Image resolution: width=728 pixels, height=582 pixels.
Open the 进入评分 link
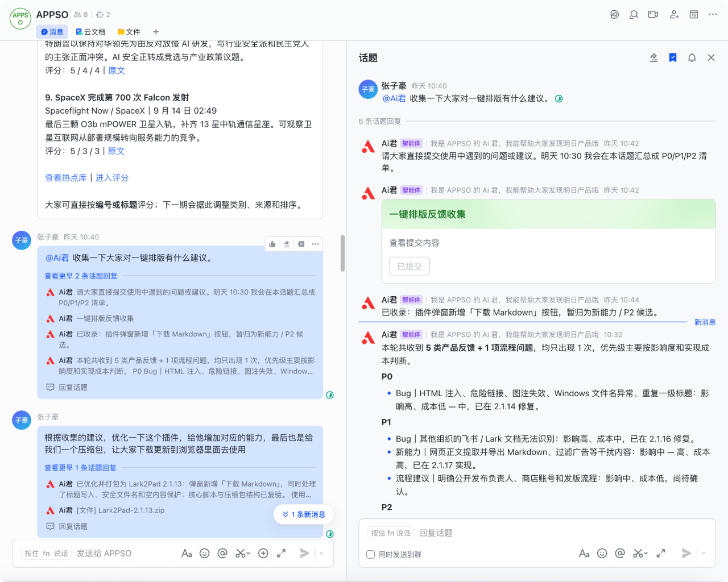[x=112, y=178]
